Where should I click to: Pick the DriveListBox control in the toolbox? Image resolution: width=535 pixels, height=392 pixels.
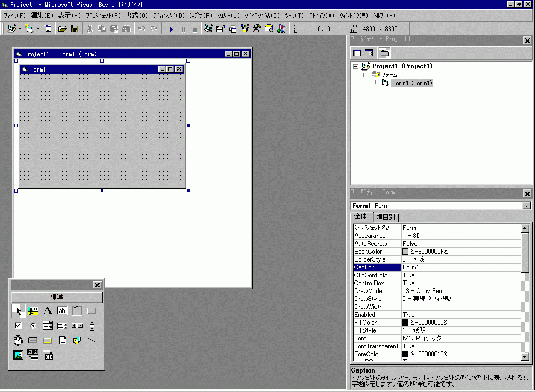coord(33,340)
